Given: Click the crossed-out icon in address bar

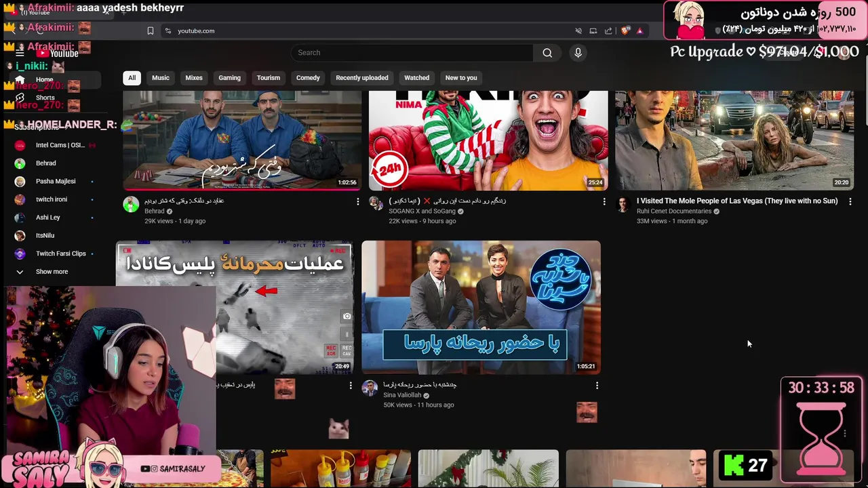Looking at the screenshot, I should tap(578, 30).
